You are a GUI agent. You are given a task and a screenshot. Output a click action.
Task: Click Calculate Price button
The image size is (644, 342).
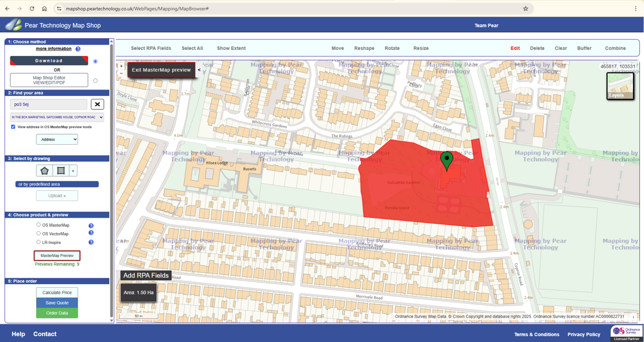tap(57, 293)
